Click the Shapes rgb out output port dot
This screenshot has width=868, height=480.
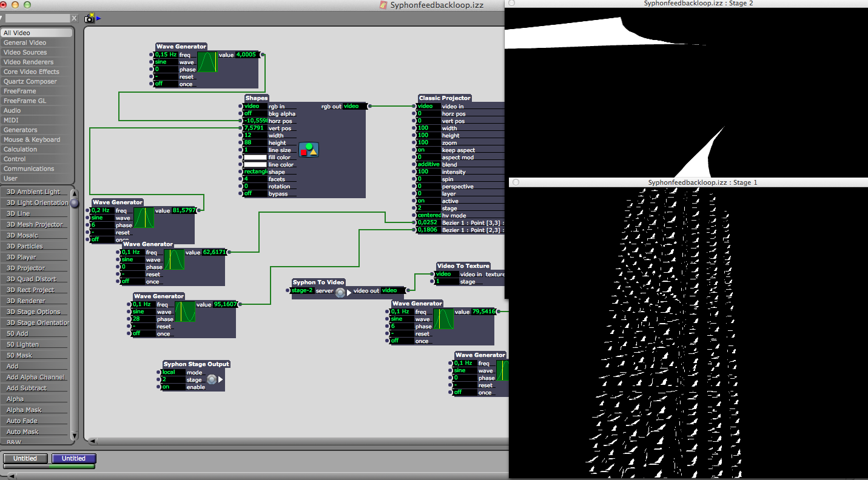pyautogui.click(x=369, y=106)
